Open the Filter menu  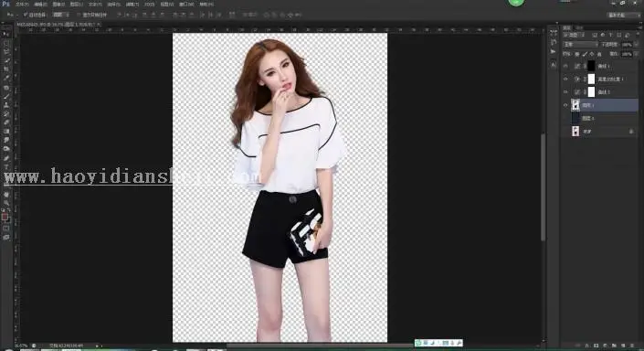pyautogui.click(x=132, y=4)
